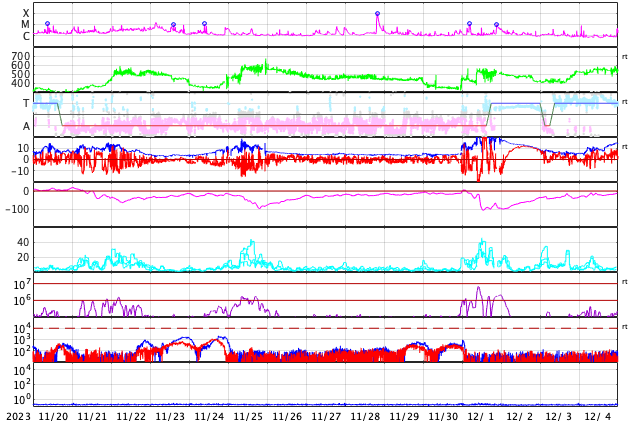
Task: Click the 10^0 axis label in bottom panel
Action: [x=22, y=400]
